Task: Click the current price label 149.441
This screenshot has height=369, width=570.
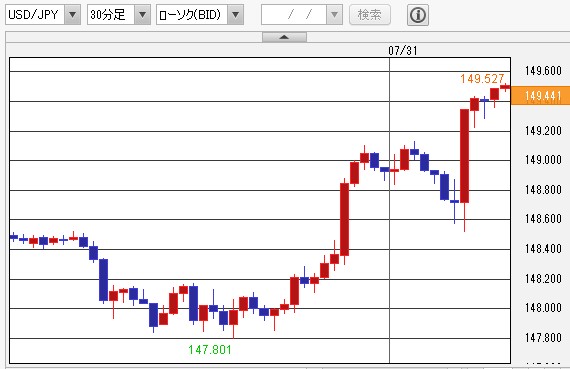Action: click(x=541, y=96)
